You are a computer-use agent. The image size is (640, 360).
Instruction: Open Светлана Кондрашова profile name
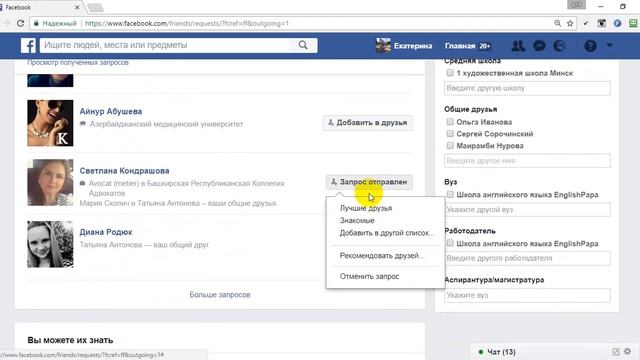pos(124,171)
